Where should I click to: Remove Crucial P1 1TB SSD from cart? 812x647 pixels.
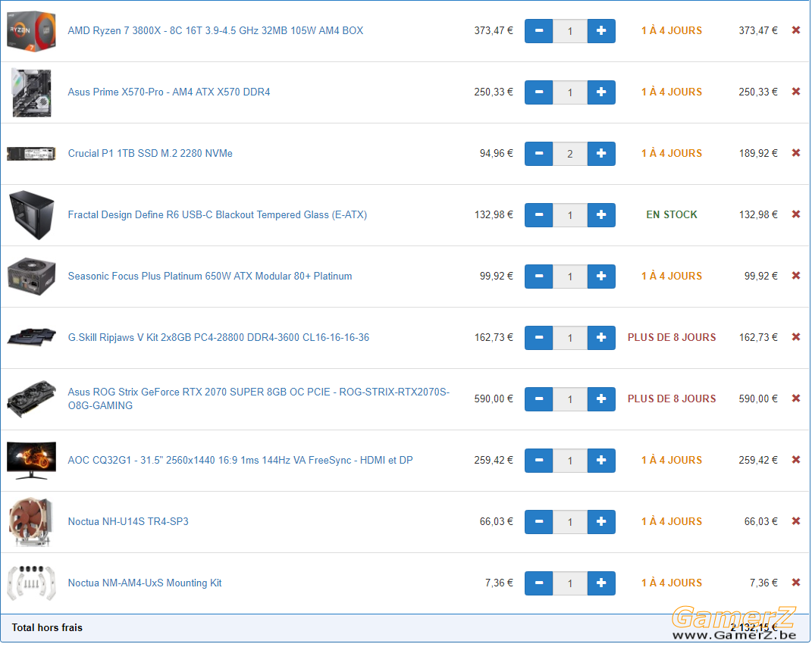(x=796, y=153)
